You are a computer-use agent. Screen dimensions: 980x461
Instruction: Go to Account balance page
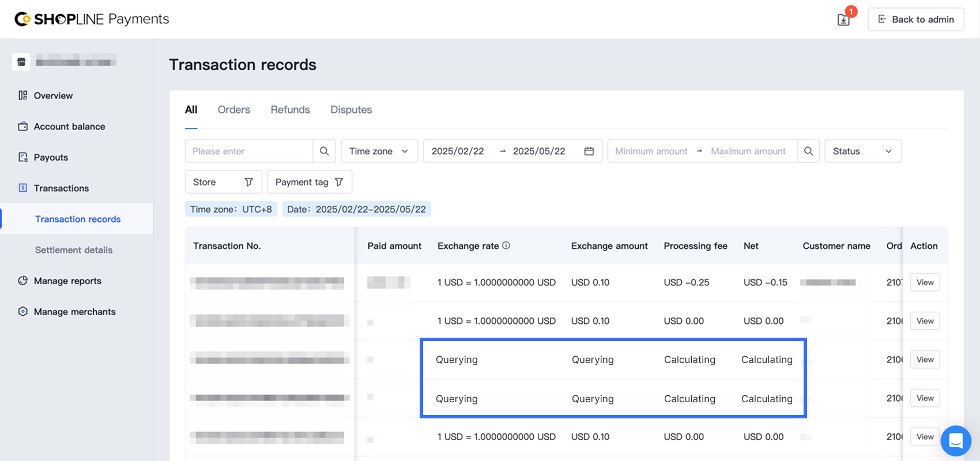[x=69, y=126]
